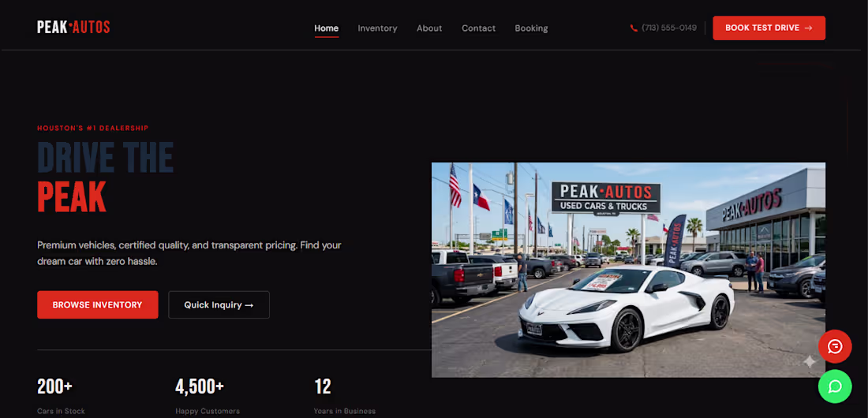Open the Booking nav link
868x418 pixels.
click(531, 28)
